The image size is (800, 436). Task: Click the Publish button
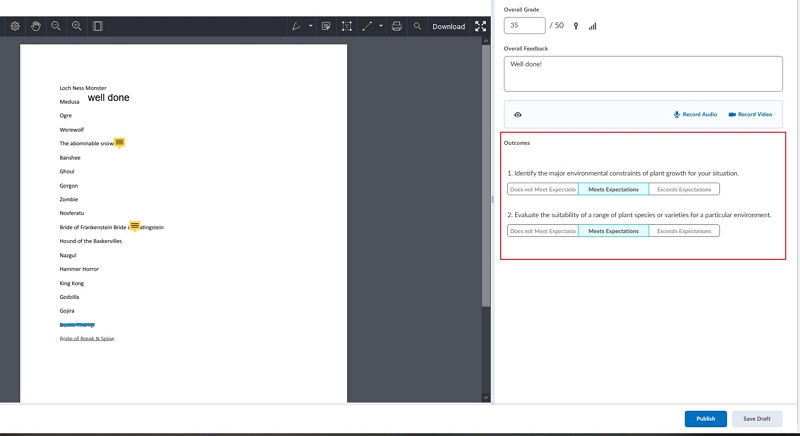[x=706, y=419]
